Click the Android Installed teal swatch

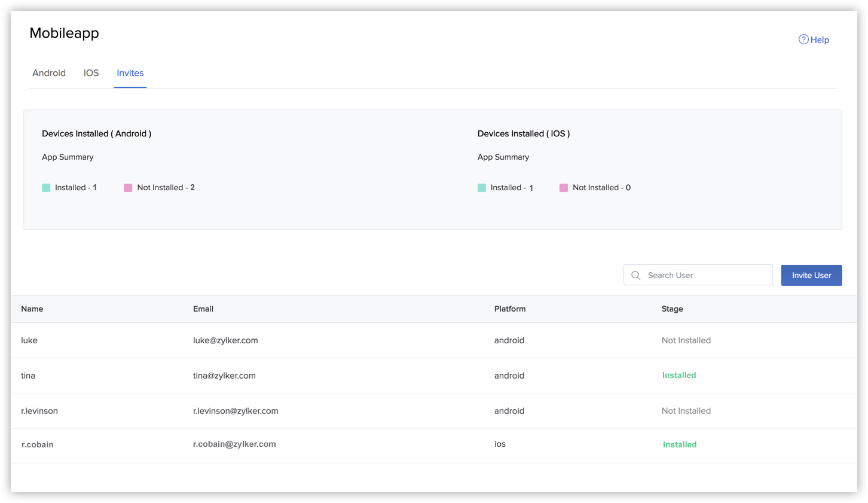point(46,188)
